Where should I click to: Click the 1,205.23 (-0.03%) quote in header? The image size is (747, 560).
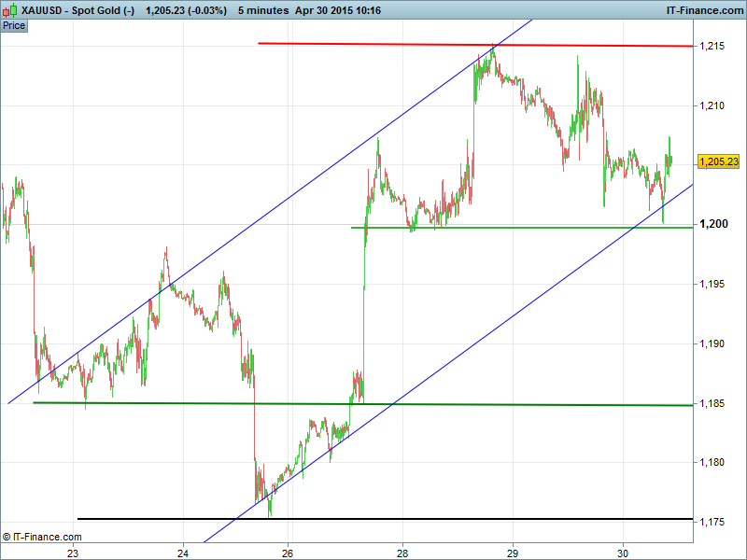[186, 10]
